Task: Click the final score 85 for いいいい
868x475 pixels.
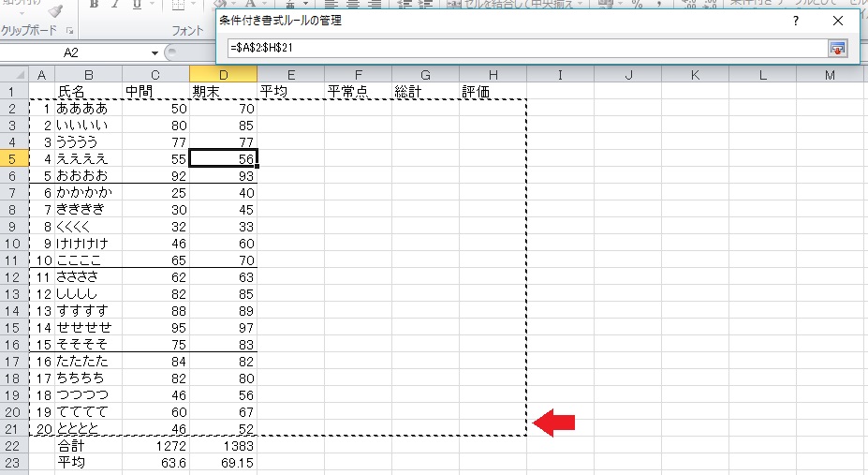Action: (223, 126)
